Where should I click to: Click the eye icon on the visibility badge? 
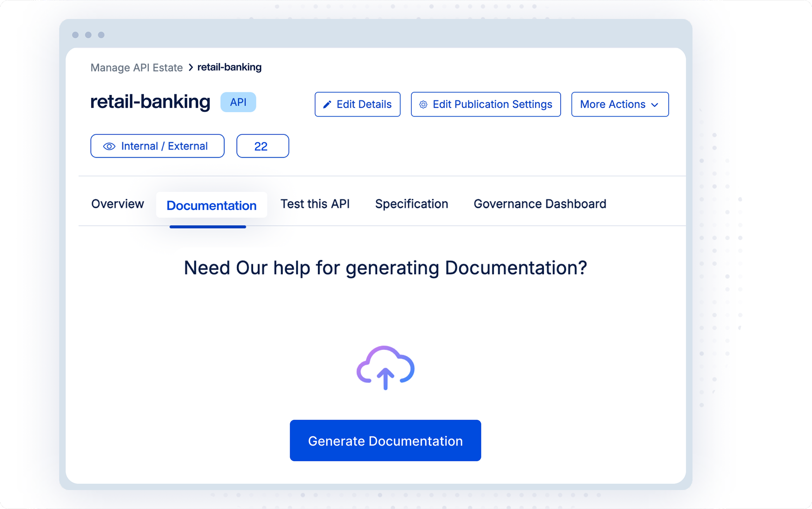[x=109, y=147]
